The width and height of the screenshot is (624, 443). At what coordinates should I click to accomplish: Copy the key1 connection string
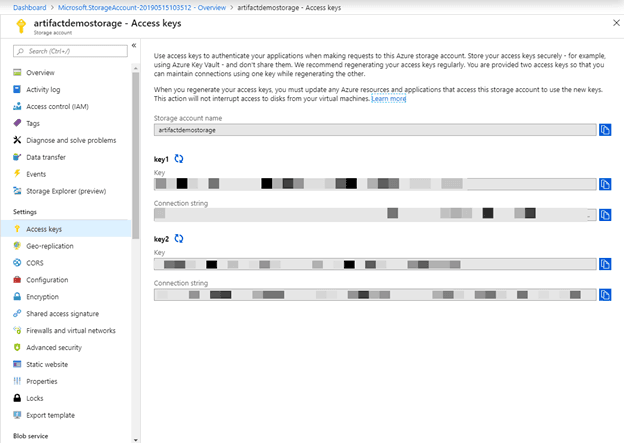(x=605, y=214)
